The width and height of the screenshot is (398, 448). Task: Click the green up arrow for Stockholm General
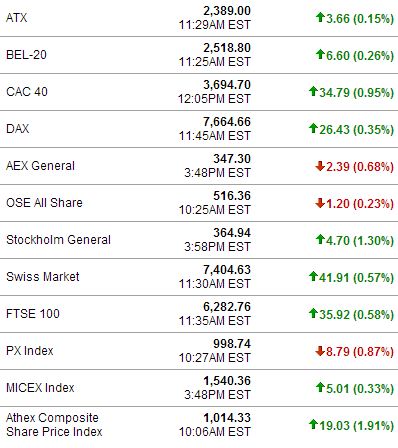(x=320, y=239)
